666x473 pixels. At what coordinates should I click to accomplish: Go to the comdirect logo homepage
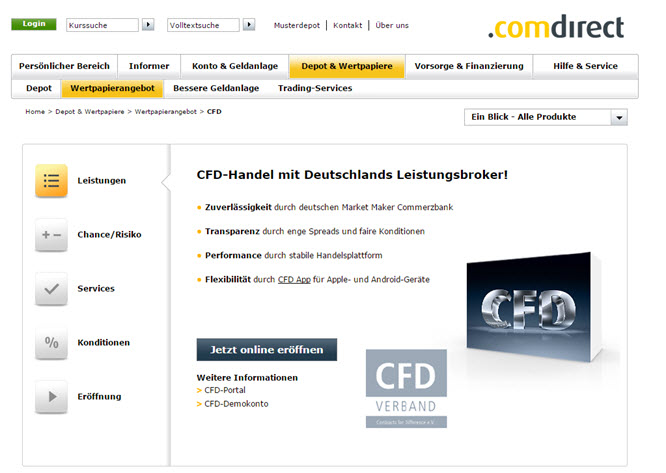coord(556,27)
